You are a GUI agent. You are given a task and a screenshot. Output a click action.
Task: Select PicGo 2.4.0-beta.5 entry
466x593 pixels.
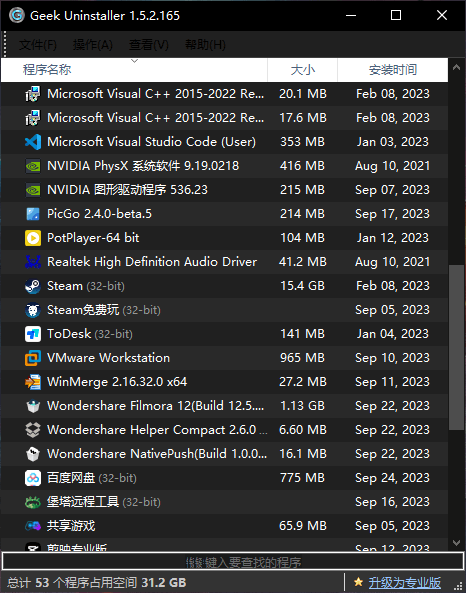pyautogui.click(x=224, y=214)
